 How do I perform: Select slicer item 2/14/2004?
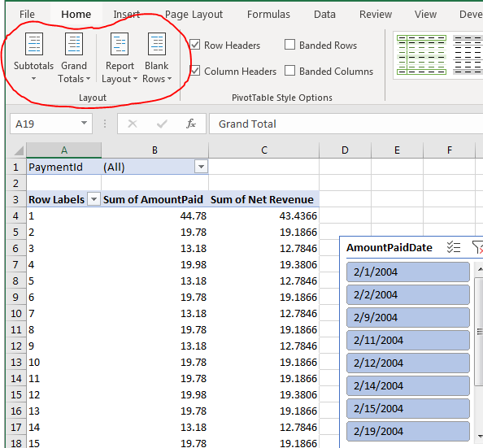[408, 385]
